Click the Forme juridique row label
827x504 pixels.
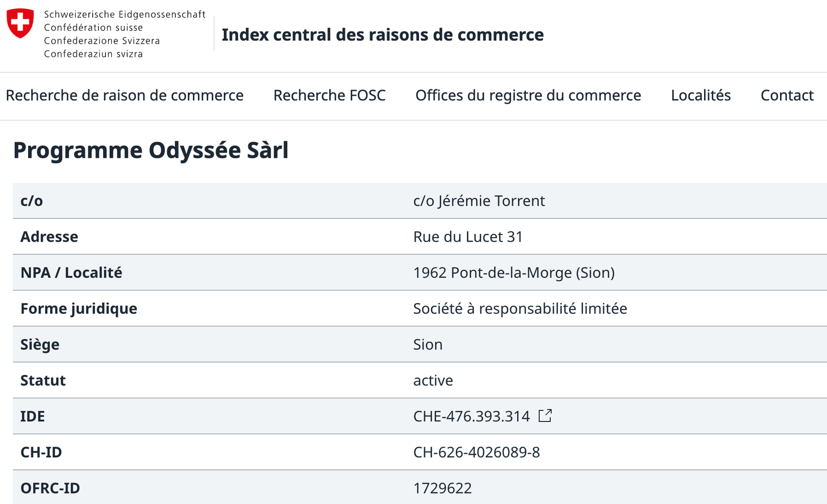79,308
